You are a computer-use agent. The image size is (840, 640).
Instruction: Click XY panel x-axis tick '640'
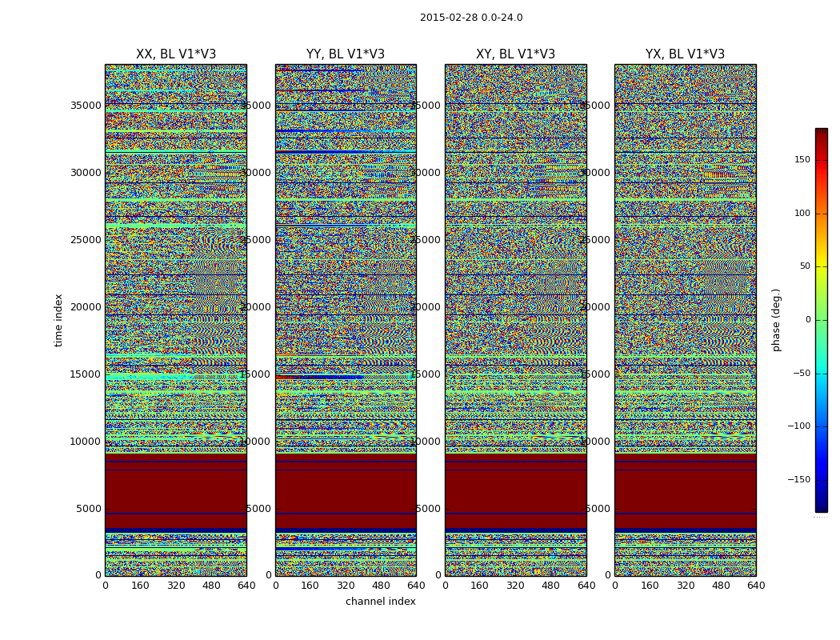pyautogui.click(x=586, y=586)
